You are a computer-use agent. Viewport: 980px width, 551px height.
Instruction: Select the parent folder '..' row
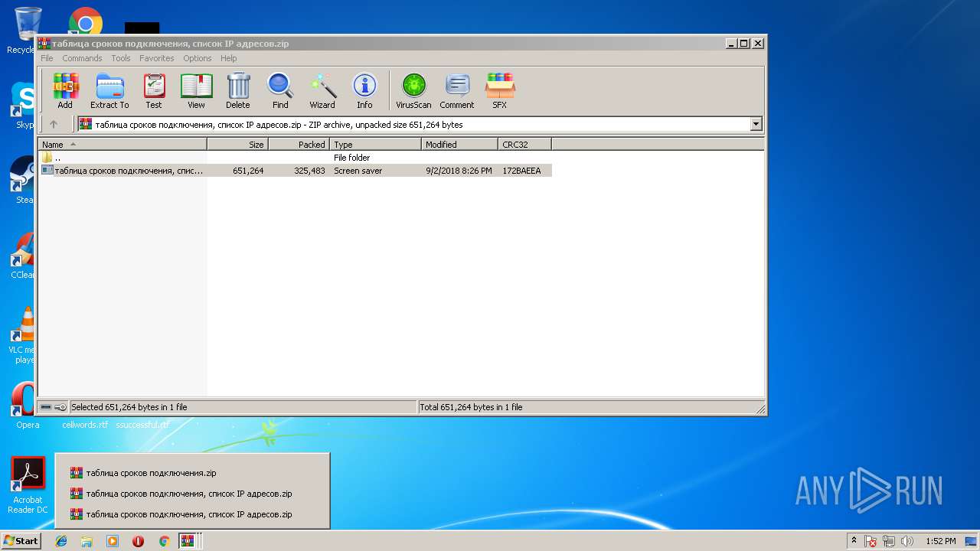tap(295, 158)
